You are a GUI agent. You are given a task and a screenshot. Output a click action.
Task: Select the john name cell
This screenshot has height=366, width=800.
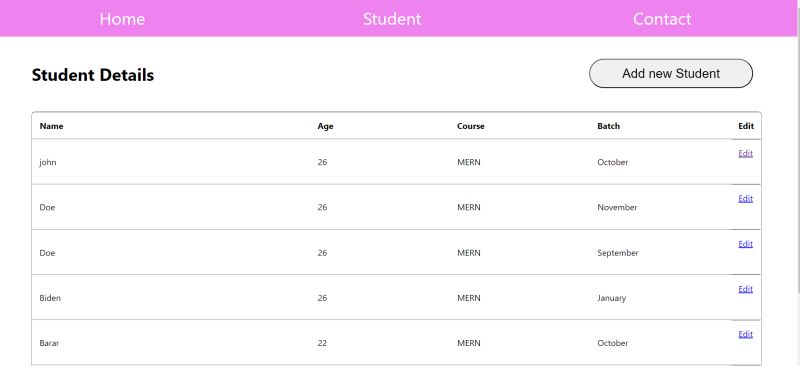48,162
